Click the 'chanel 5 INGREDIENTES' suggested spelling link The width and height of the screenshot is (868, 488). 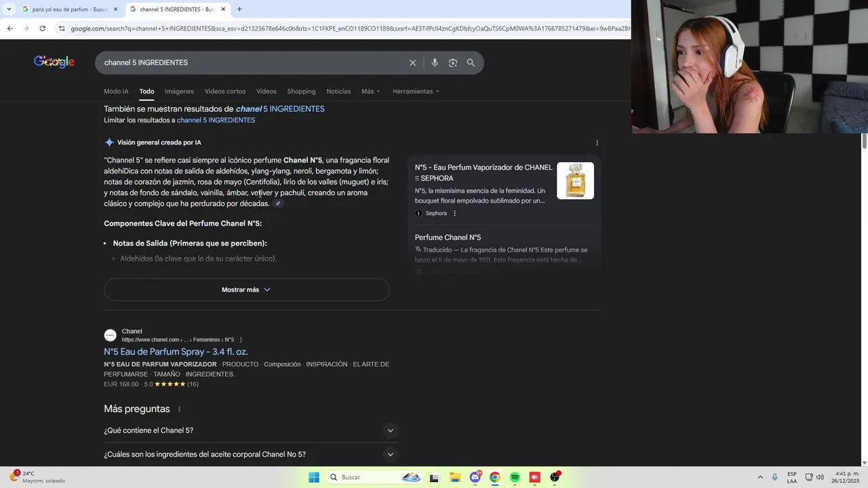pos(280,109)
